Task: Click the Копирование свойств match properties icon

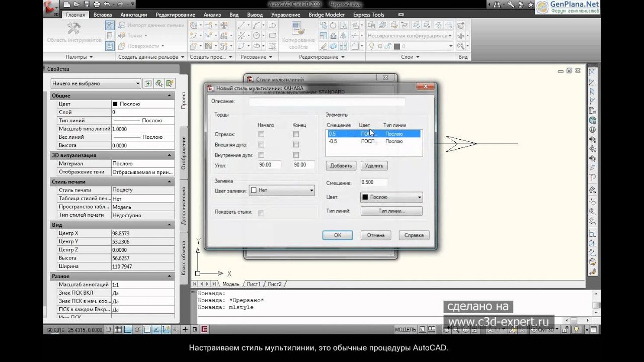Action: (298, 28)
